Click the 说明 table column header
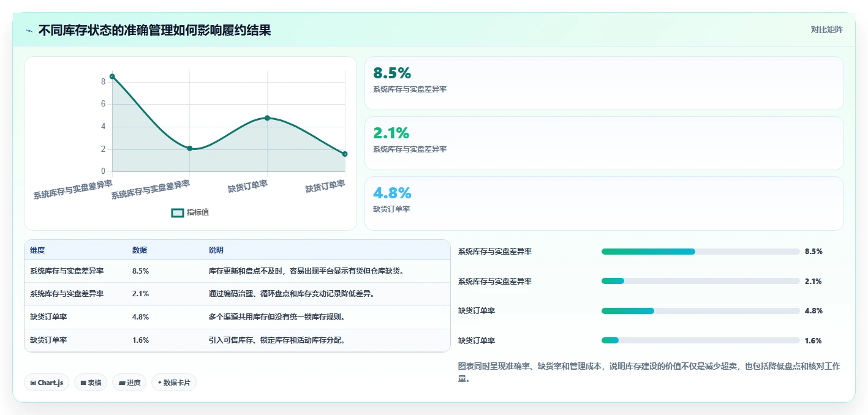Image resolution: width=868 pixels, height=415 pixels. pos(216,250)
